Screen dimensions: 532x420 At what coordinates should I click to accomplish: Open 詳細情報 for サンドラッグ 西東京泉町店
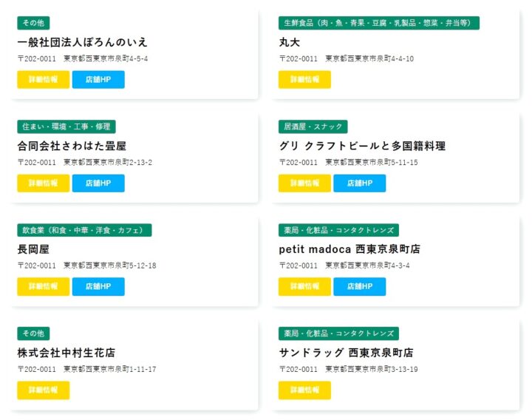(304, 390)
